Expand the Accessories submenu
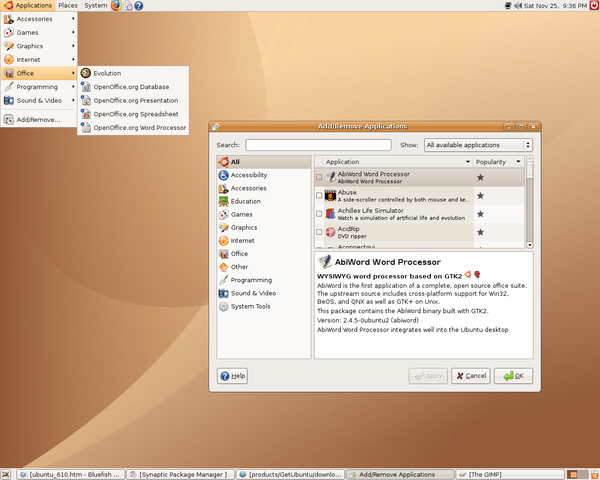600x480 pixels. [x=39, y=19]
